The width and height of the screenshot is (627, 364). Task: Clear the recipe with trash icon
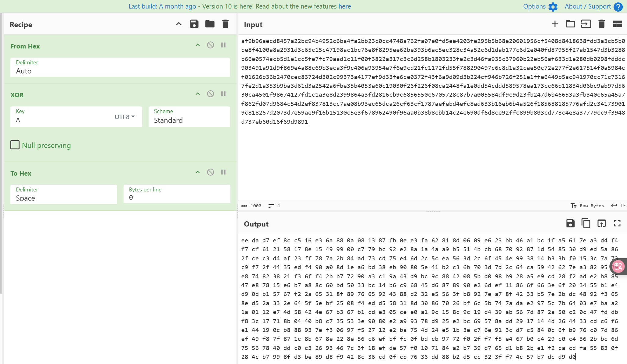225,24
